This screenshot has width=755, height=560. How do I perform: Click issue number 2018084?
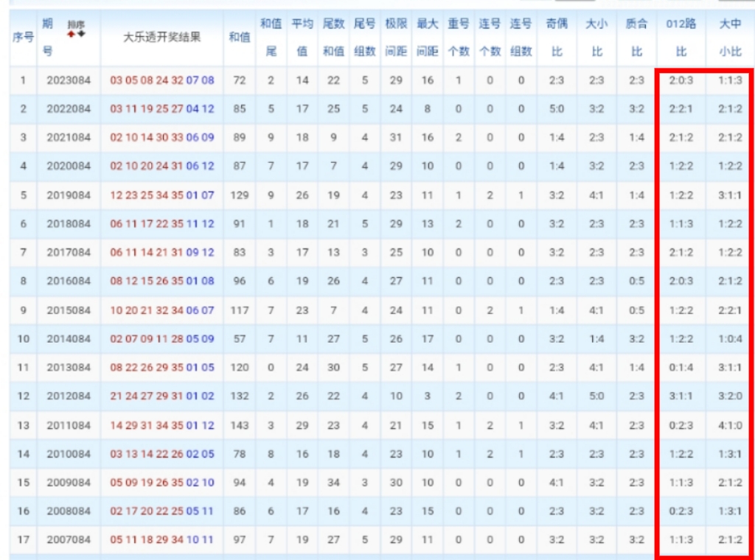pyautogui.click(x=69, y=224)
